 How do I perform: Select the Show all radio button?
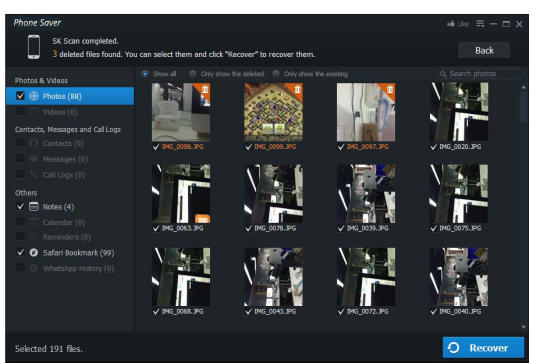(145, 74)
